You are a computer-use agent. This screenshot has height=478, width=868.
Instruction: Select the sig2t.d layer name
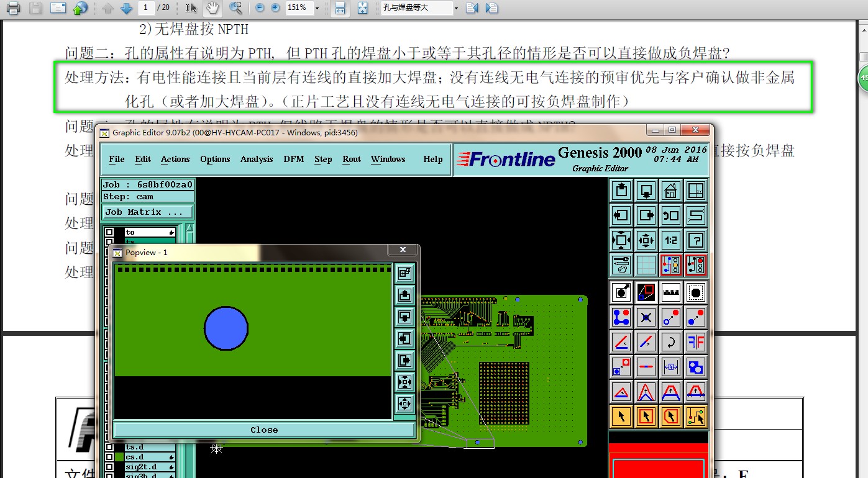click(x=149, y=467)
